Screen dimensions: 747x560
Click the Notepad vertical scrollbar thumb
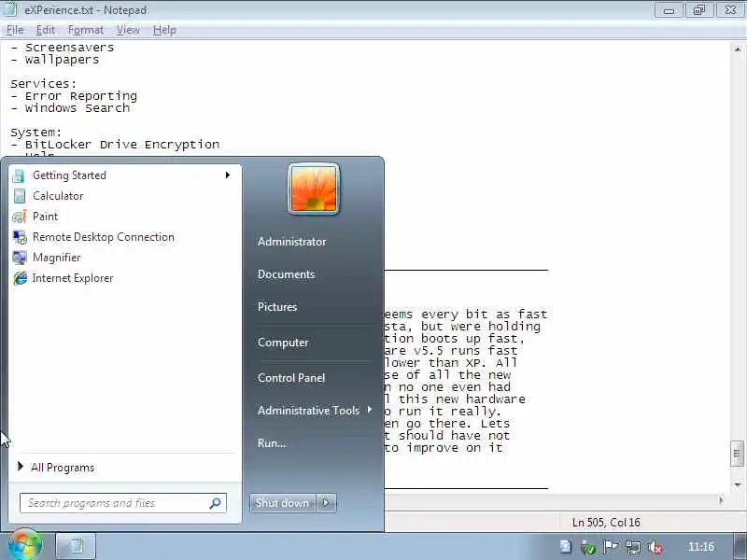737,454
